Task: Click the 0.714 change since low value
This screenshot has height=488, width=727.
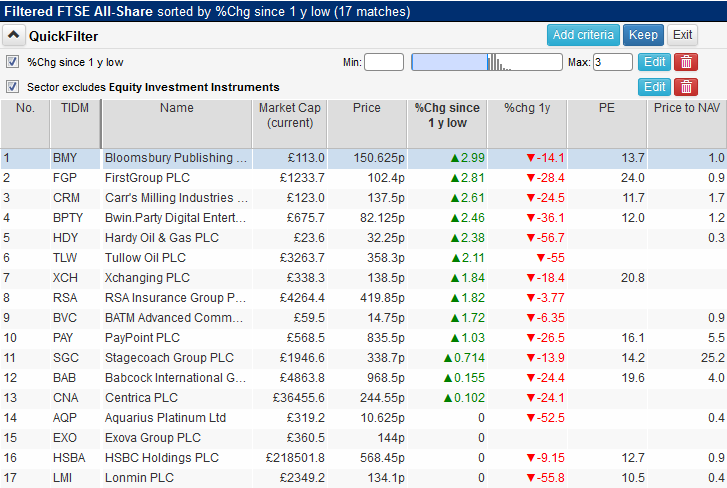Action: [464, 358]
